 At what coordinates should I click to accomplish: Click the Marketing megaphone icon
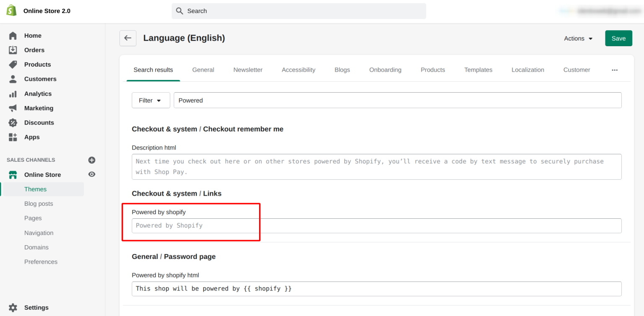(13, 108)
